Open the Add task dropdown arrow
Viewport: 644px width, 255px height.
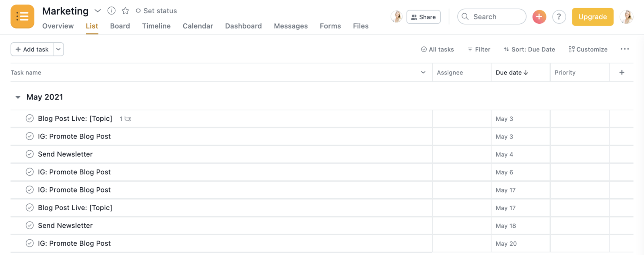58,49
